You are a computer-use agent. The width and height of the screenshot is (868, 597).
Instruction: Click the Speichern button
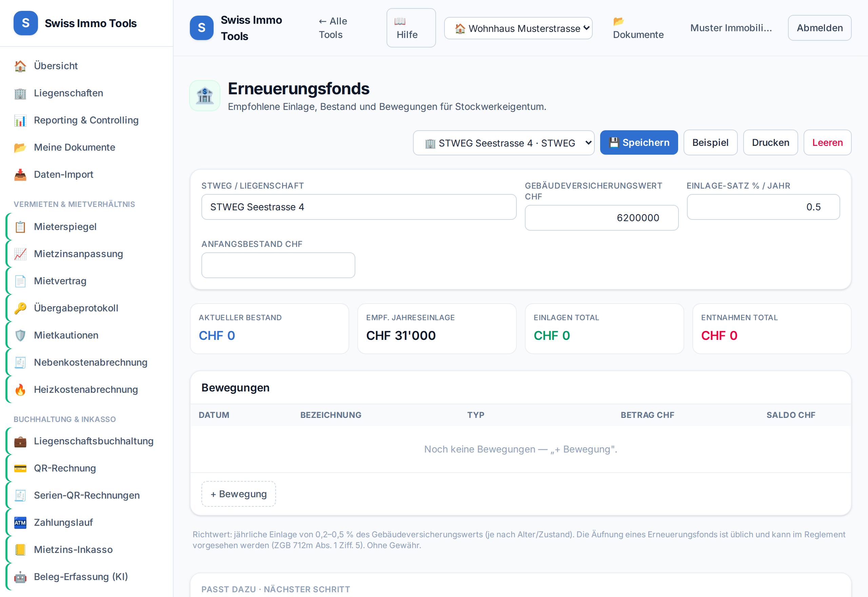point(639,143)
